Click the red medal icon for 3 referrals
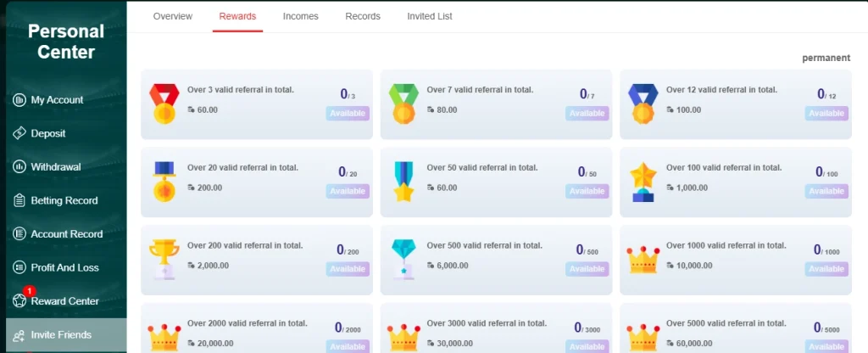The height and width of the screenshot is (353, 868). point(164,104)
